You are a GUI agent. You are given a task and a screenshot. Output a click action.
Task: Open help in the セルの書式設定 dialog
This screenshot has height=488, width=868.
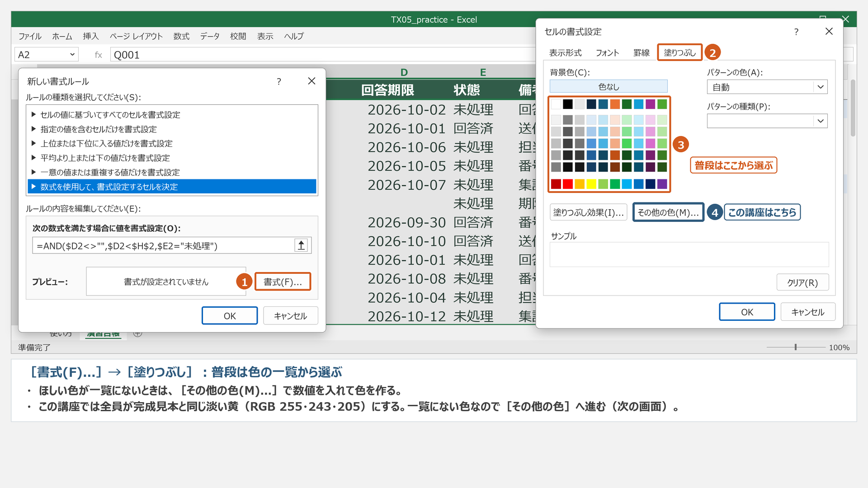[796, 32]
